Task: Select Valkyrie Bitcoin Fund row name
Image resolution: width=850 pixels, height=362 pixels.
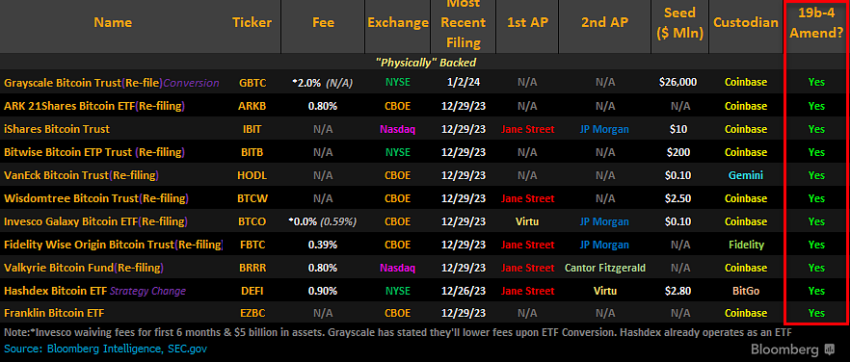Action: (x=83, y=268)
